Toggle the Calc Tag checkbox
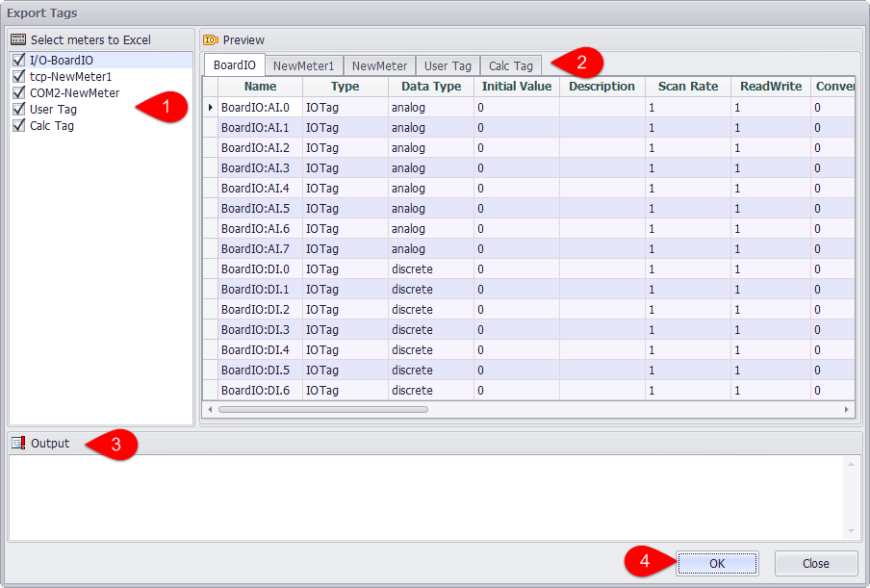Viewport: 870px width, 588px height. click(19, 126)
